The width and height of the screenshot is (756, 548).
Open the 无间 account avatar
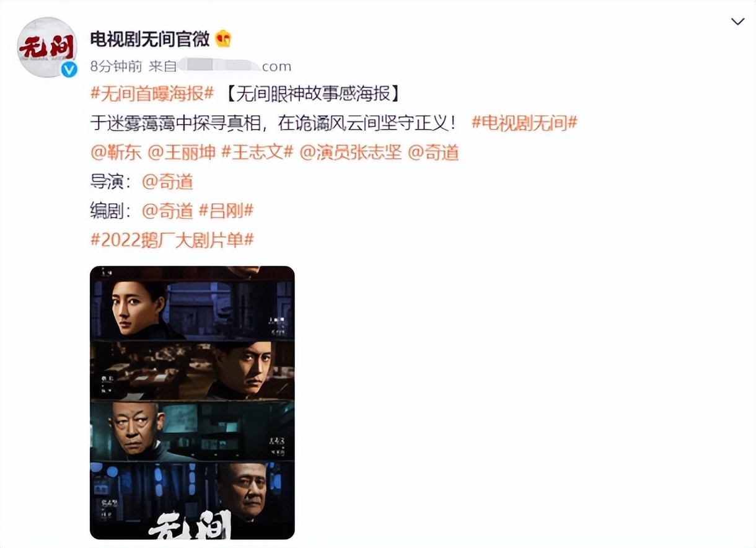pyautogui.click(x=47, y=48)
